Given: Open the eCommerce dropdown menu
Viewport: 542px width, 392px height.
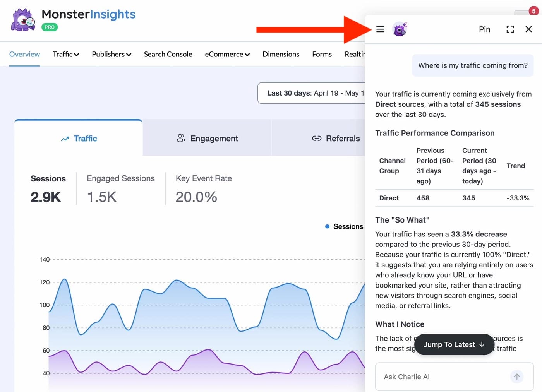Looking at the screenshot, I should click(x=227, y=54).
